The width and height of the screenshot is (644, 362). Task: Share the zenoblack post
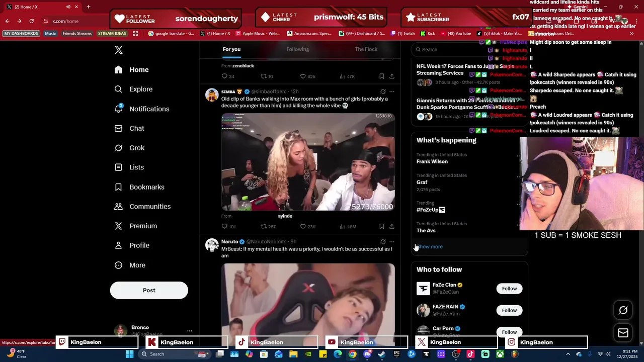pyautogui.click(x=392, y=76)
